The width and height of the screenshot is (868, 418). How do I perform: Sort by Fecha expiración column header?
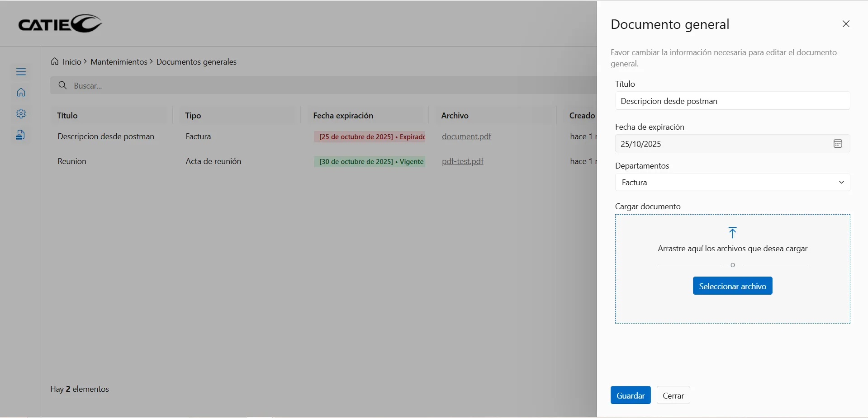click(343, 116)
